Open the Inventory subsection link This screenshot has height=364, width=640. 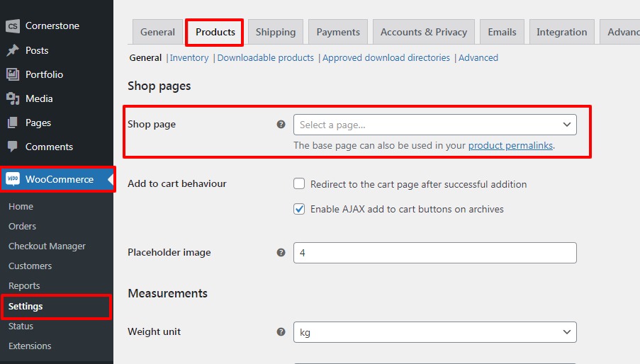(x=189, y=58)
